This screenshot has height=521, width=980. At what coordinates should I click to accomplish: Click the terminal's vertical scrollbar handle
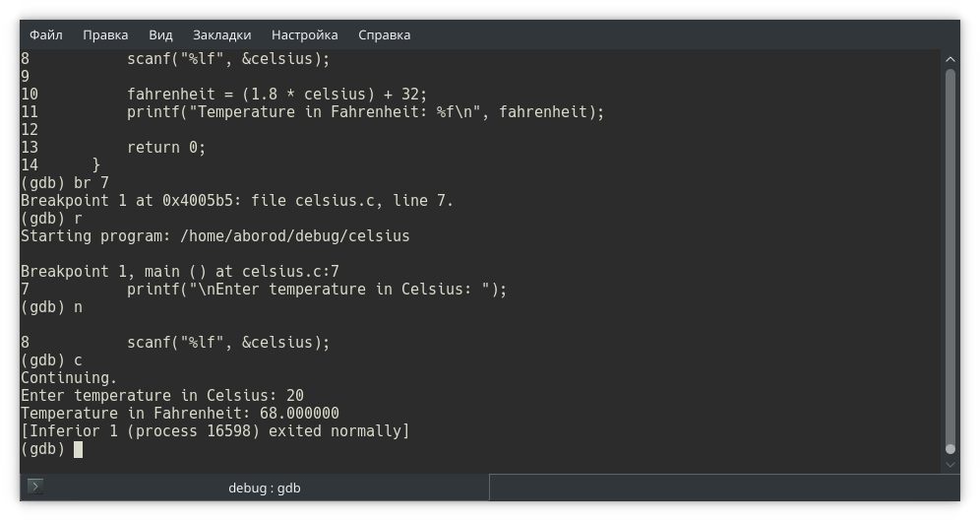950,256
